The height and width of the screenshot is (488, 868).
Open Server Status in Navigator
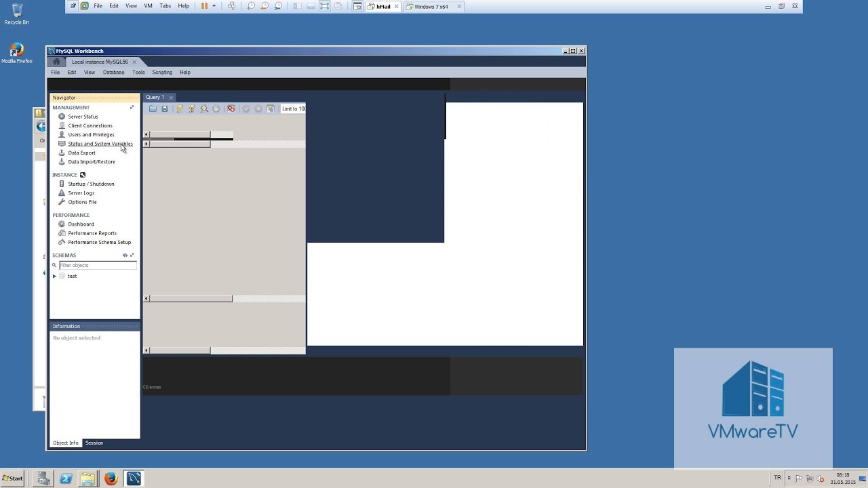coord(83,117)
